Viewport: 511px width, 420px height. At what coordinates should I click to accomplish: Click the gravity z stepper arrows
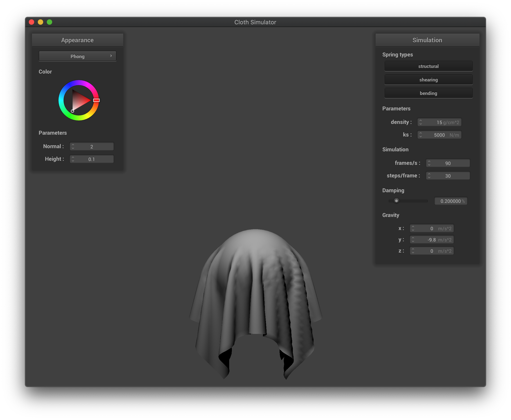coord(413,251)
